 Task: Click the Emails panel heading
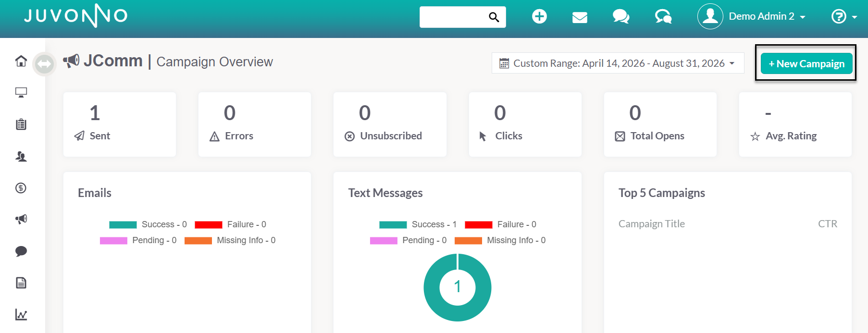coord(95,193)
